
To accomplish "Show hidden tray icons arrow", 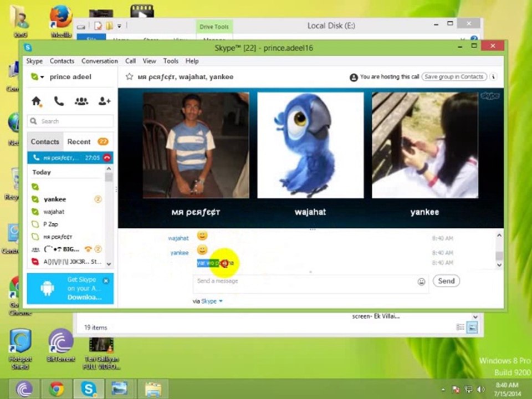I will point(443,389).
